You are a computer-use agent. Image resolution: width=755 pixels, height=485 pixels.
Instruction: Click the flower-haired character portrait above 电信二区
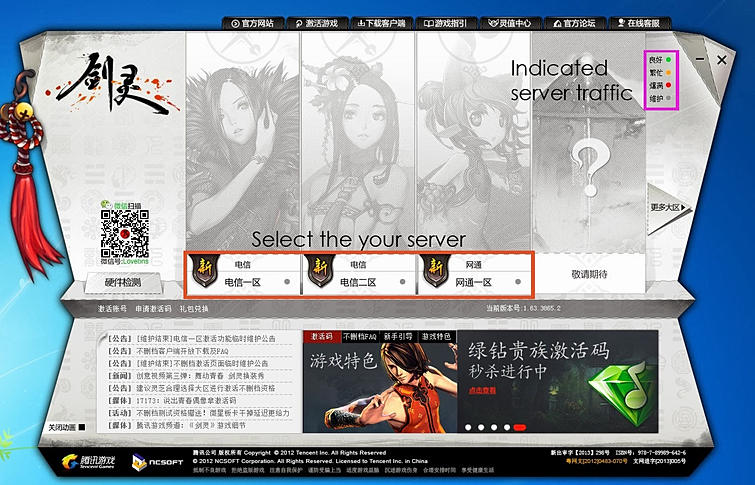[x=358, y=142]
